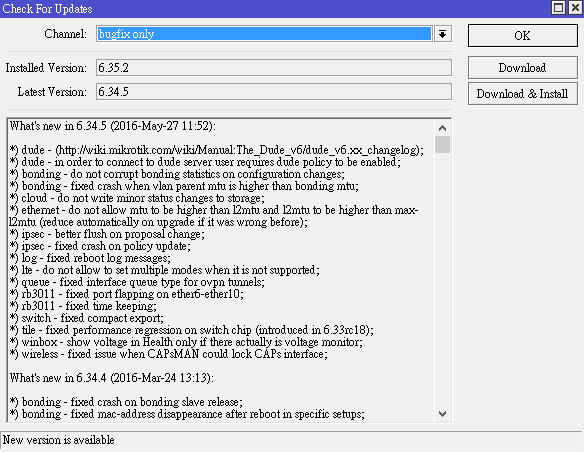Click the 'Channel:' label
The image size is (584, 452).
[66, 34]
